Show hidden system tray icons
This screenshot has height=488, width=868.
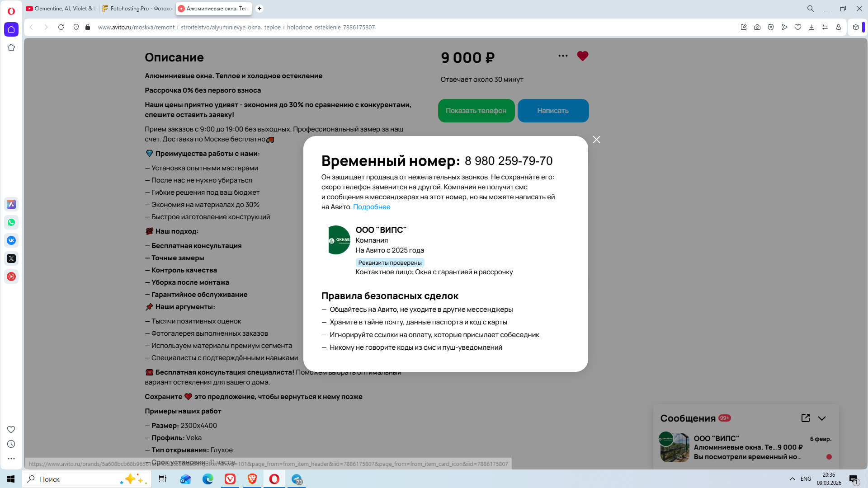coord(793,479)
